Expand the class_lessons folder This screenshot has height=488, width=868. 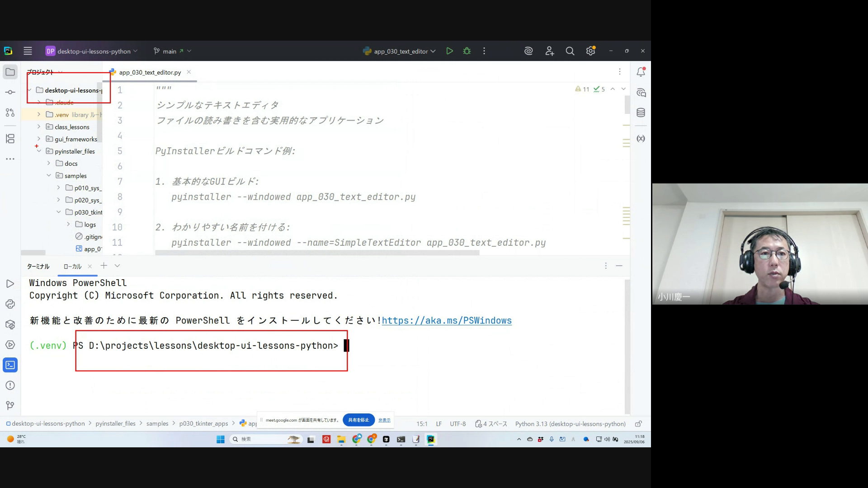coord(39,127)
